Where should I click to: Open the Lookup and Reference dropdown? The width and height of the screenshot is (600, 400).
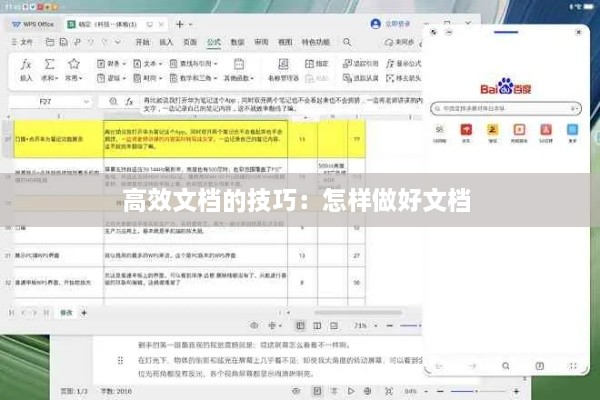pos(194,64)
